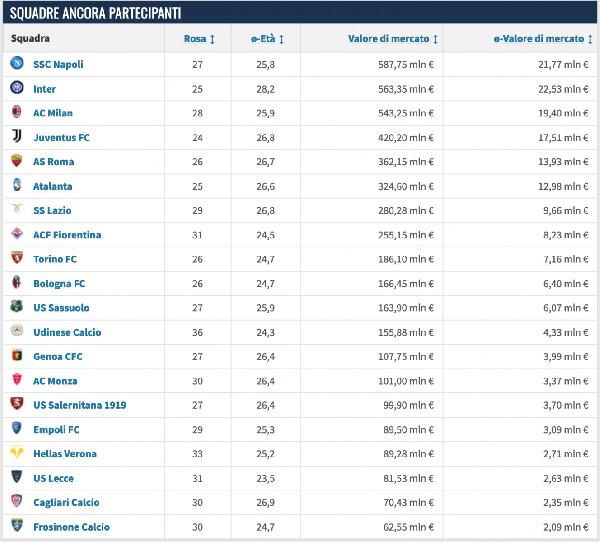
Task: Click the Juventus FC logo icon
Action: [16, 136]
